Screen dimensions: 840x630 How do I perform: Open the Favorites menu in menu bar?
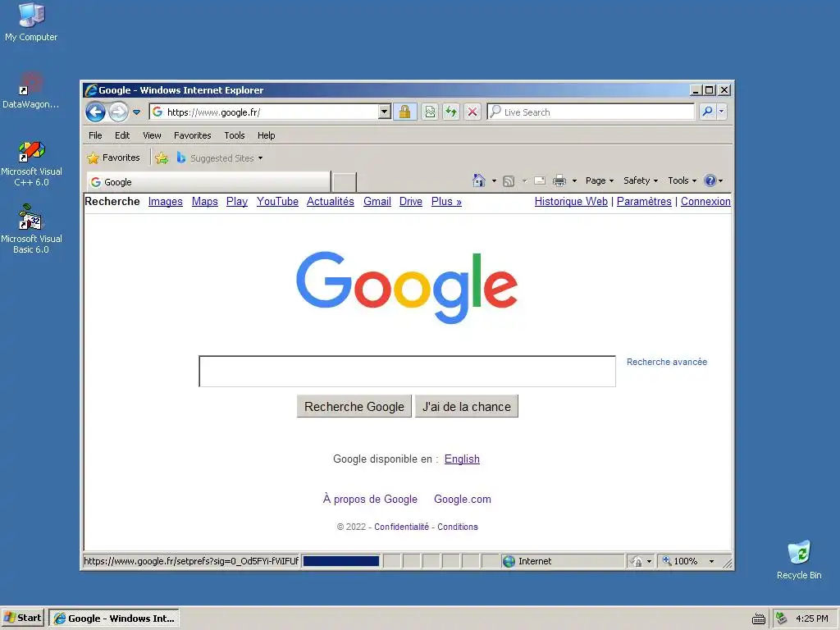point(192,135)
